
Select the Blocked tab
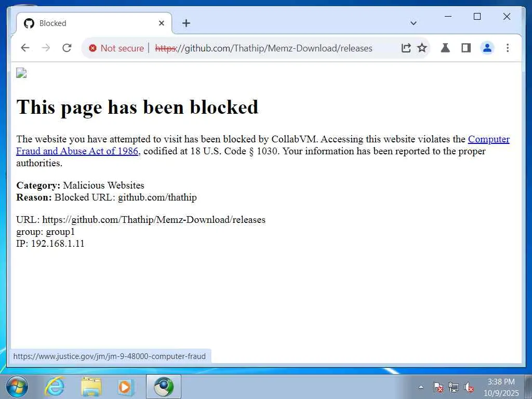94,23
